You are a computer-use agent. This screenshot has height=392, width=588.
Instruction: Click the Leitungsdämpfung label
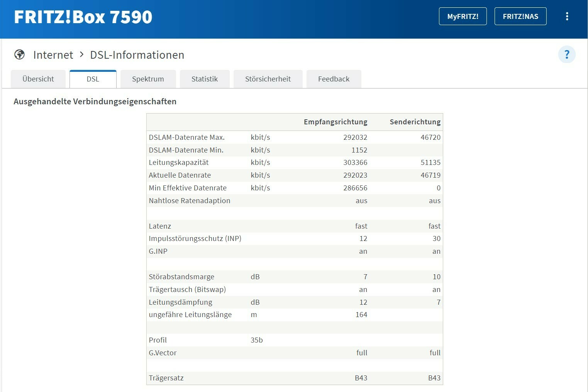[180, 302]
